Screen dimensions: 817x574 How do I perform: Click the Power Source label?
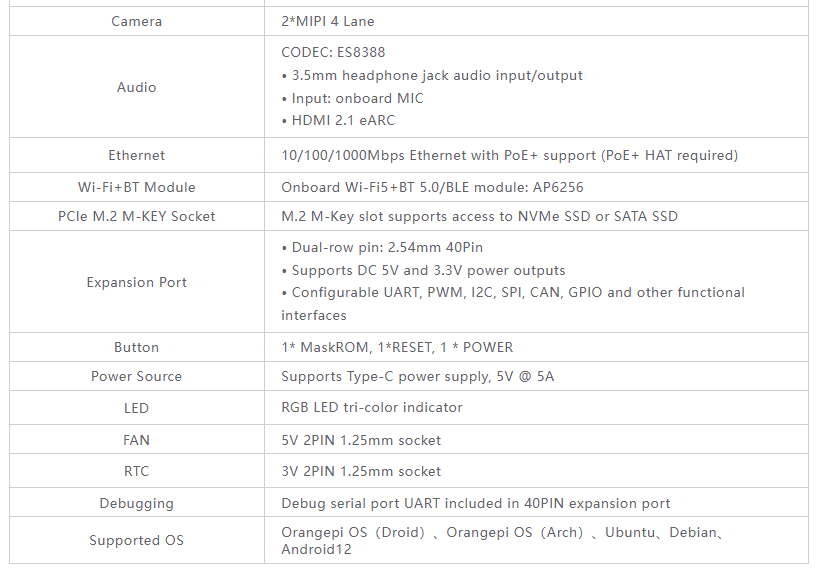[137, 376]
